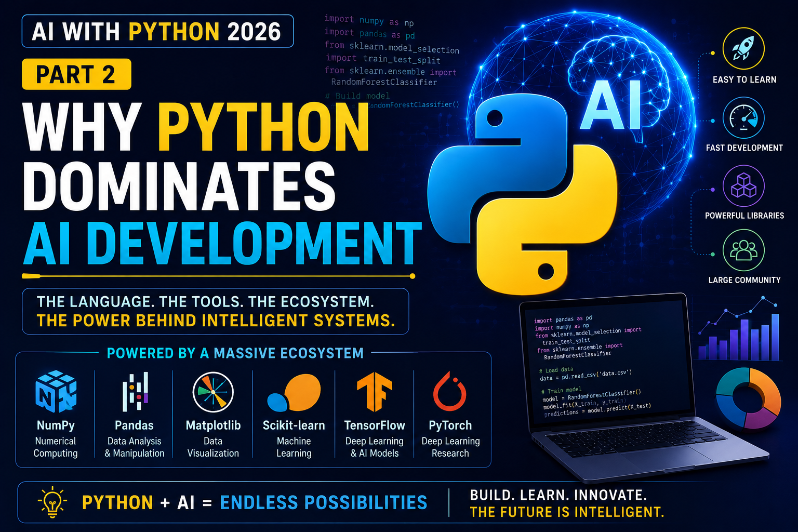Click THE POWER BEHIND INTELLIGENT SYSTEMS line
This screenshot has width=798, height=532.
[216, 321]
